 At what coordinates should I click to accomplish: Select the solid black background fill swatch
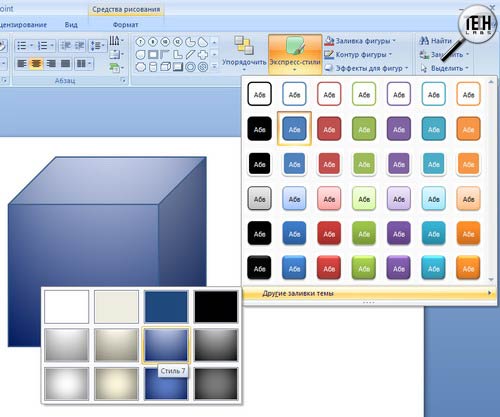216,307
